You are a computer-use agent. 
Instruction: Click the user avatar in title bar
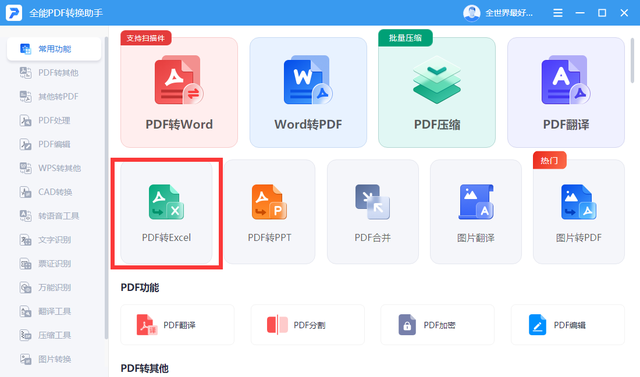pyautogui.click(x=471, y=13)
